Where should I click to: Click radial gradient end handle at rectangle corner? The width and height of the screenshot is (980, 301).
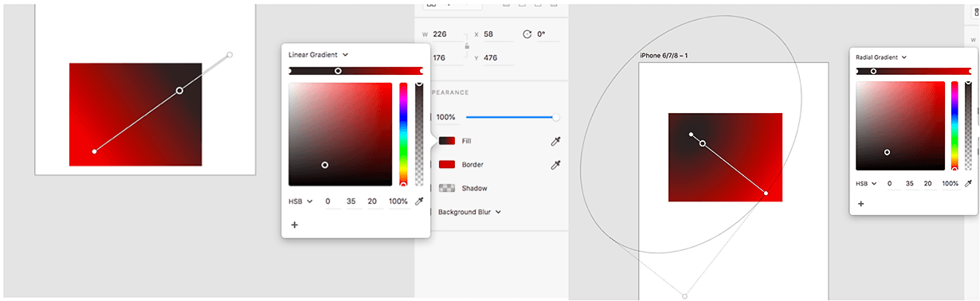pos(766,193)
